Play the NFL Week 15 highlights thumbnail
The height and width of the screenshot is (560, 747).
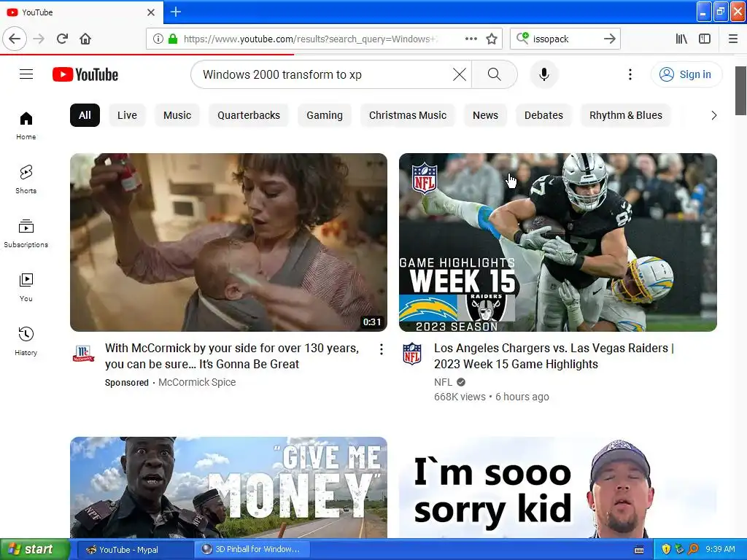[558, 242]
